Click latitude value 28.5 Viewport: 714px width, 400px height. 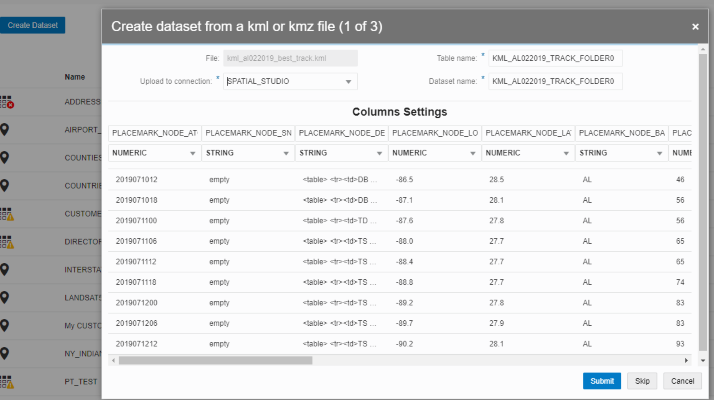tap(496, 179)
